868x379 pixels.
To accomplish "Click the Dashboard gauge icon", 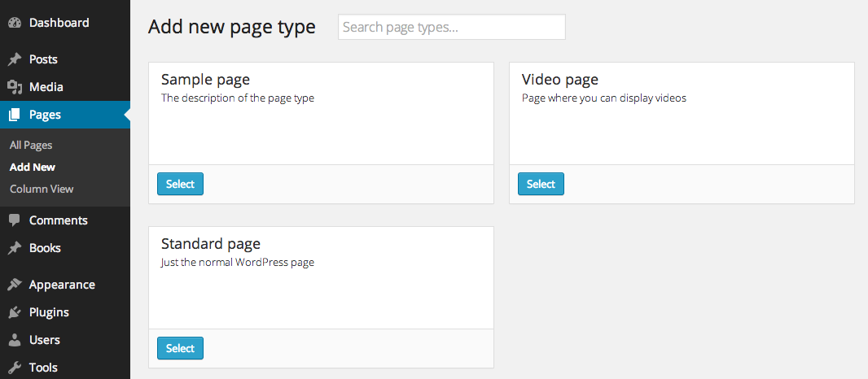I will 15,23.
